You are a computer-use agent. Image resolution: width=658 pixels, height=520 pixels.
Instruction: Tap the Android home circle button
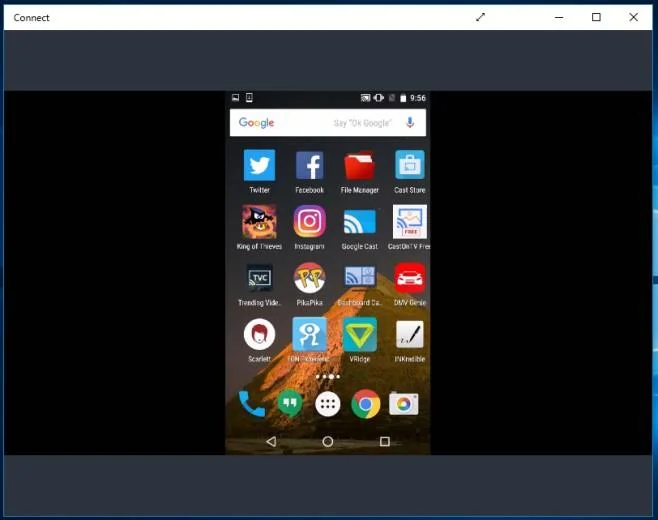pyautogui.click(x=328, y=442)
